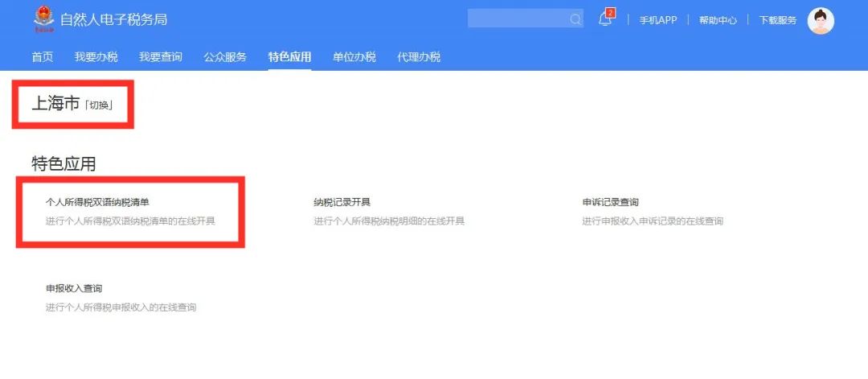This screenshot has width=868, height=379.
Task: Click the 自然人电子税务局 site title
Action: tap(113, 19)
